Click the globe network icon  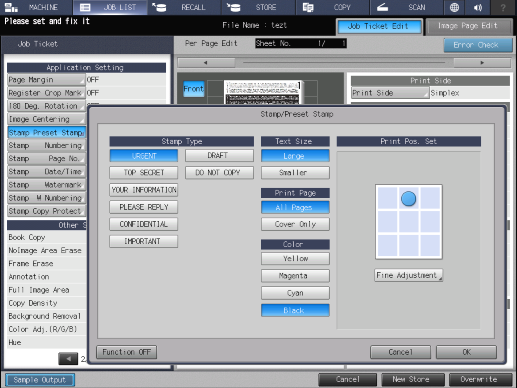[454, 7]
